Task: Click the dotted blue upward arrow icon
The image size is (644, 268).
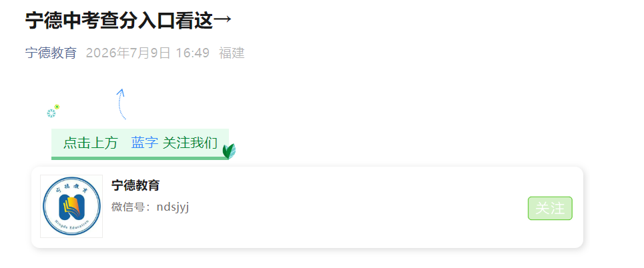Action: (x=121, y=104)
